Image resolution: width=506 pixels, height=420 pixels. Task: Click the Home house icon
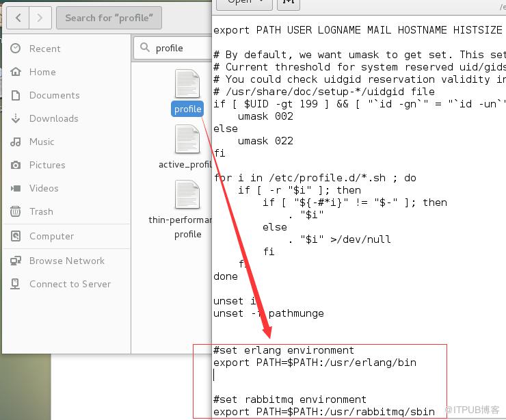point(16,72)
